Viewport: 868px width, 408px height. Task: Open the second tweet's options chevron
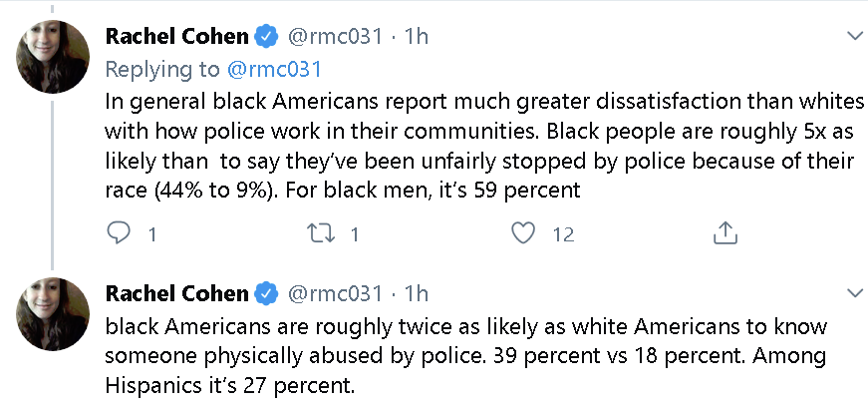[855, 292]
